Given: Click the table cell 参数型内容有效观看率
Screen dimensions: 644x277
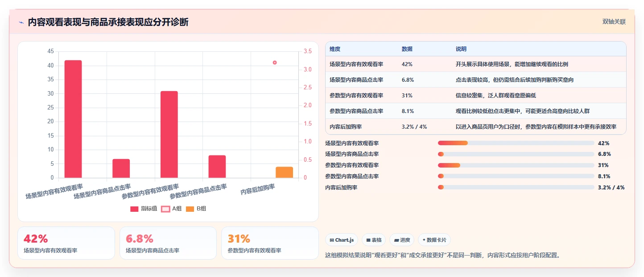Looking at the screenshot, I should point(356,96).
